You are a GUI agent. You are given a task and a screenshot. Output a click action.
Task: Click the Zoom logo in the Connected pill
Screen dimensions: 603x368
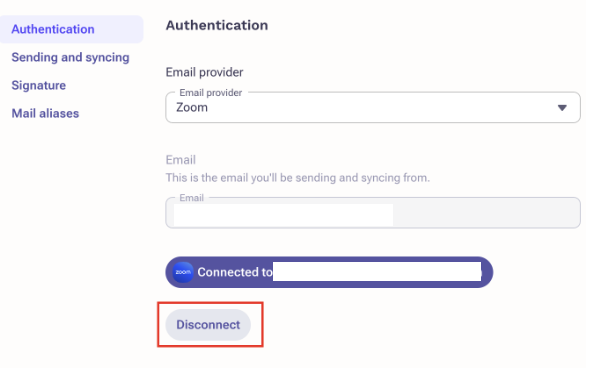click(183, 272)
